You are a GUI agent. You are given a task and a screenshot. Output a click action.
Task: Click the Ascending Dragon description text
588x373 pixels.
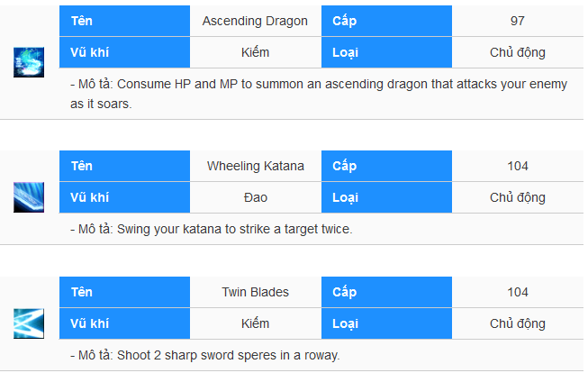(x=319, y=94)
